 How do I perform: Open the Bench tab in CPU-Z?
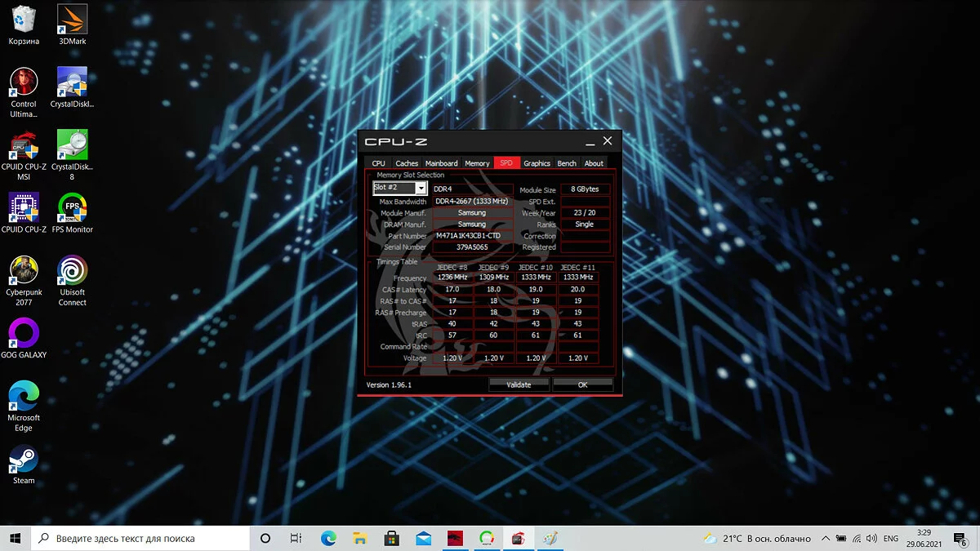tap(567, 163)
